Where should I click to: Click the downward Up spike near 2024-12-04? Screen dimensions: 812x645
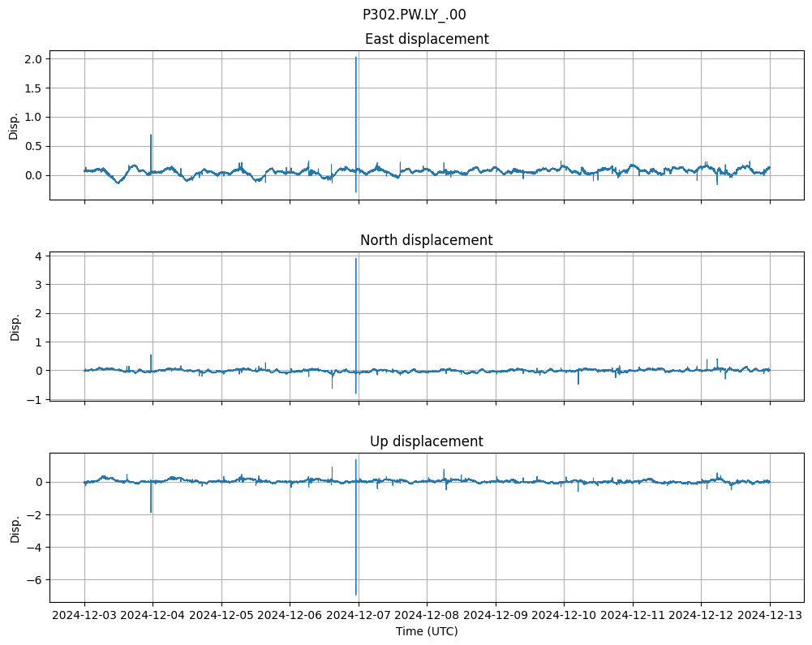pyautogui.click(x=151, y=511)
